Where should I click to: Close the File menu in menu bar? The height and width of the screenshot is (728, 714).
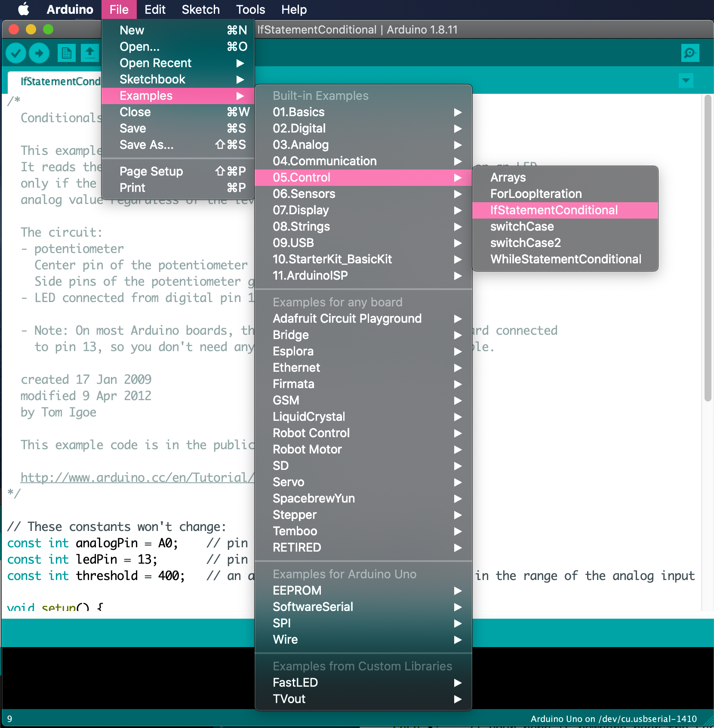click(x=119, y=9)
